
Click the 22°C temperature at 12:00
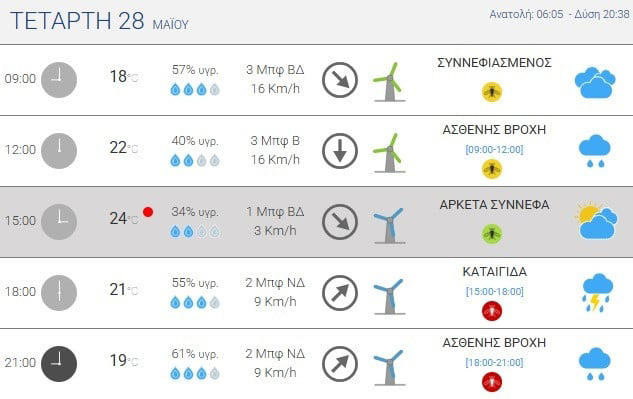click(124, 148)
